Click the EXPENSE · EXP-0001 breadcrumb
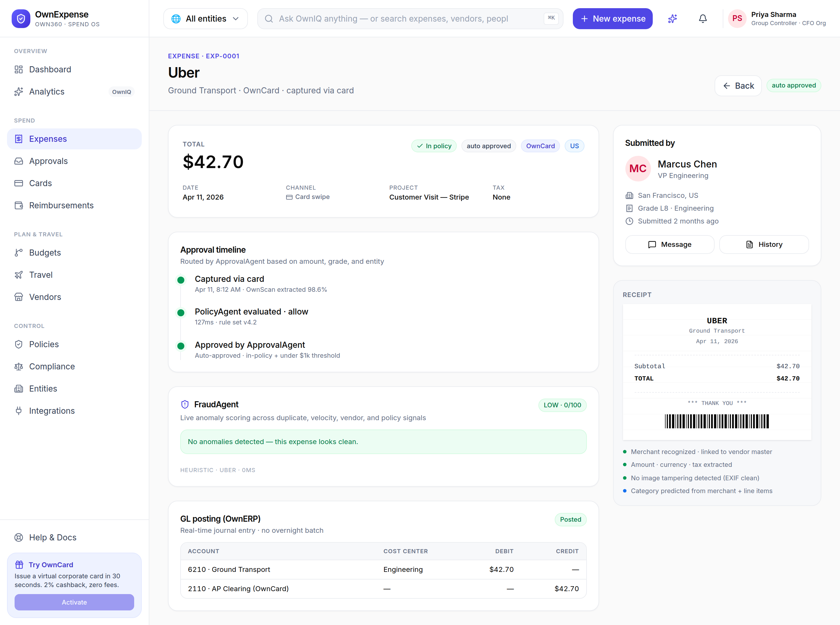This screenshot has height=625, width=840. pos(204,56)
